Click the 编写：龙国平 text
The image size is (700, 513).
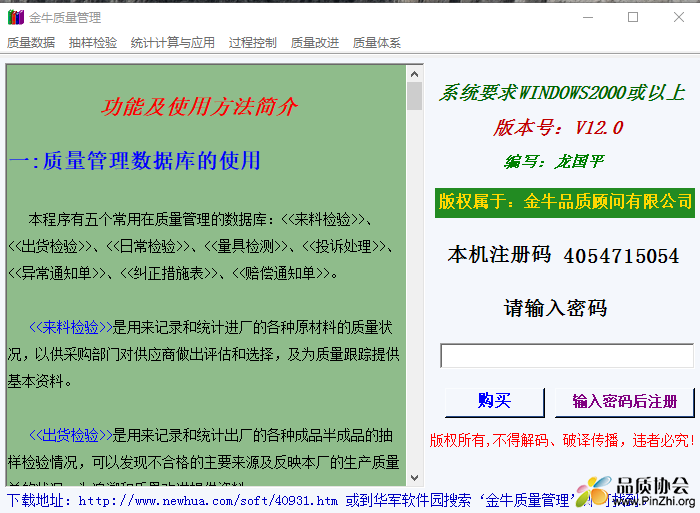(x=554, y=161)
